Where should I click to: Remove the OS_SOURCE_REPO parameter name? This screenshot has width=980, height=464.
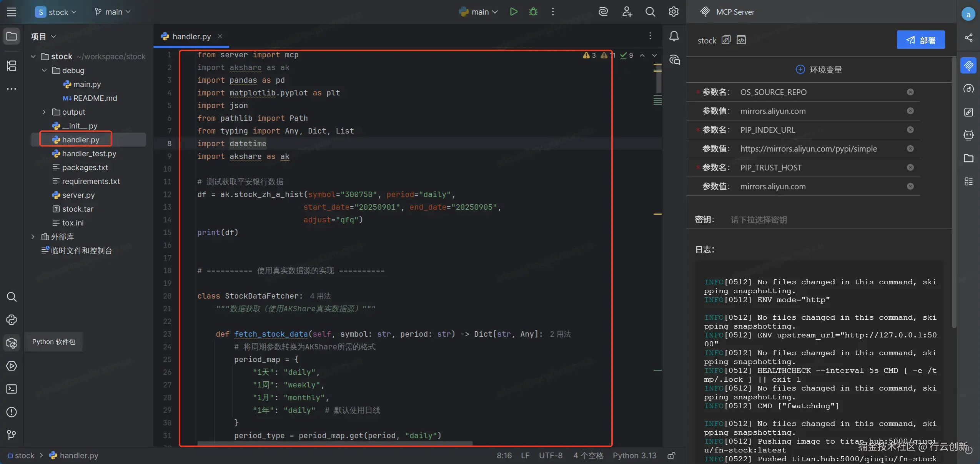[x=910, y=92]
